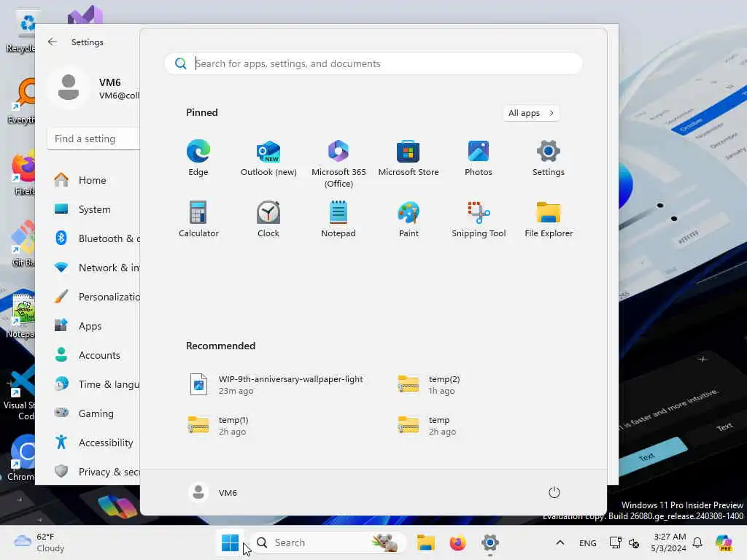Go back in Settings window
This screenshot has width=747, height=560.
coord(53,42)
